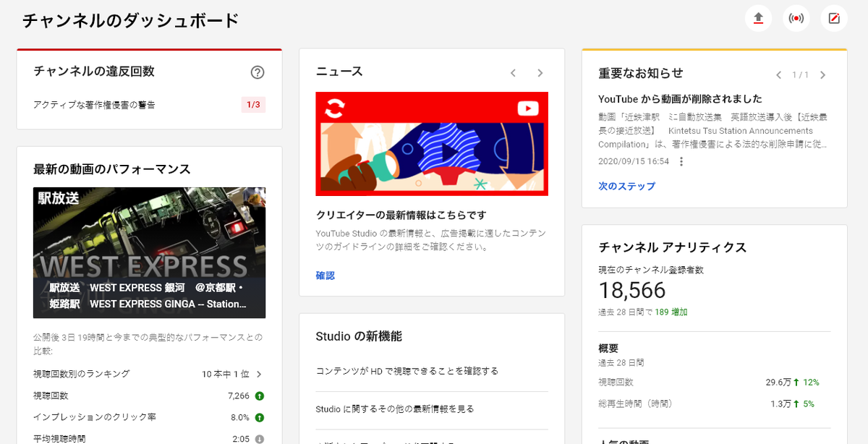Screen dimensions: 868x444
Task: Go to previous news item
Action: click(513, 72)
